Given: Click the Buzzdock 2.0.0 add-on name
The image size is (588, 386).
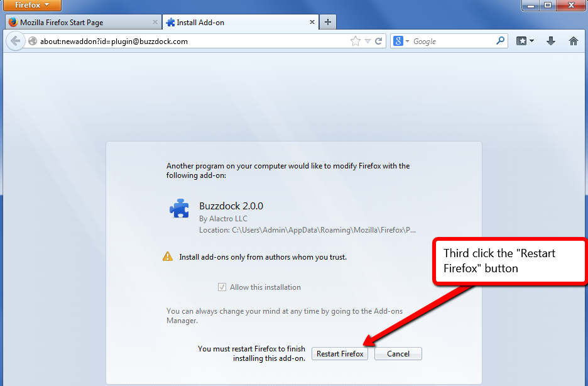Looking at the screenshot, I should click(231, 206).
